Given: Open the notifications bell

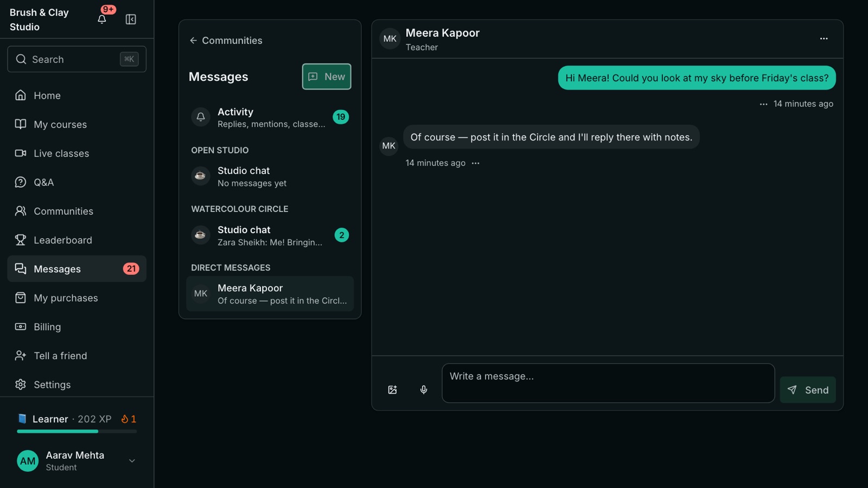Looking at the screenshot, I should click(102, 19).
